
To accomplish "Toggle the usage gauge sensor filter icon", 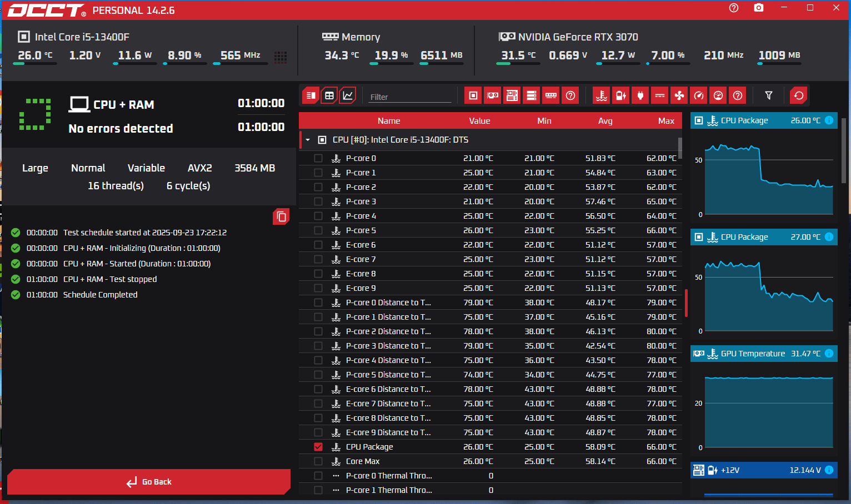I will pyautogui.click(x=718, y=95).
